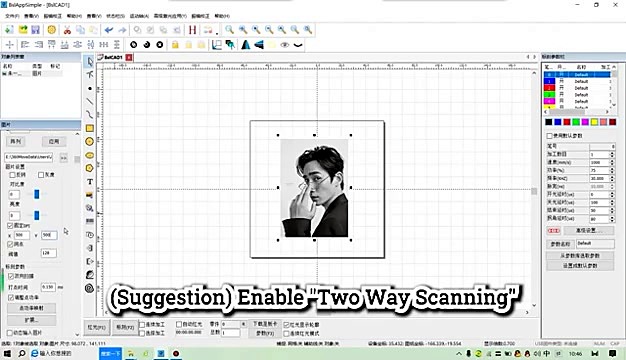The image size is (626, 360).
Task: Toggle the 反转 invert checkbox
Action: tap(12, 175)
